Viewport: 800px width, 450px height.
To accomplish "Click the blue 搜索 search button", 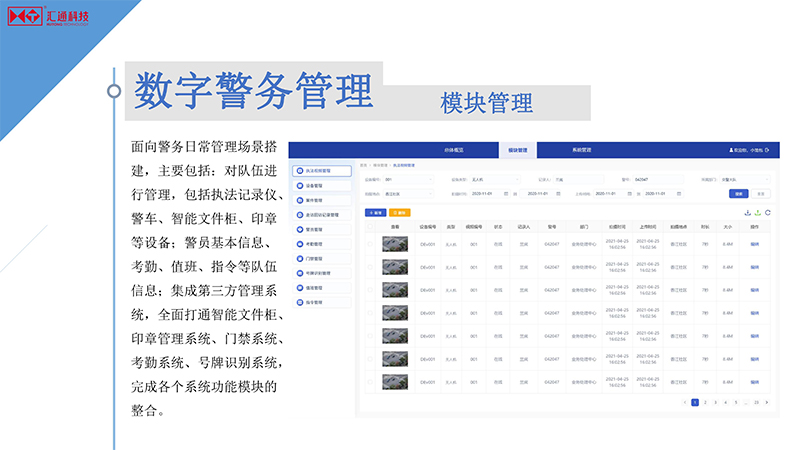I will tap(738, 193).
